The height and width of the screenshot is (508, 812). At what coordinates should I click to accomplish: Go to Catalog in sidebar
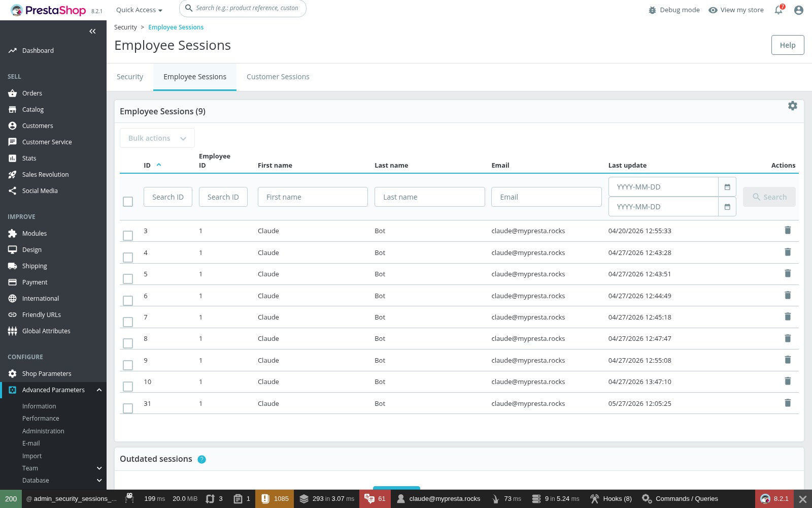tap(33, 110)
